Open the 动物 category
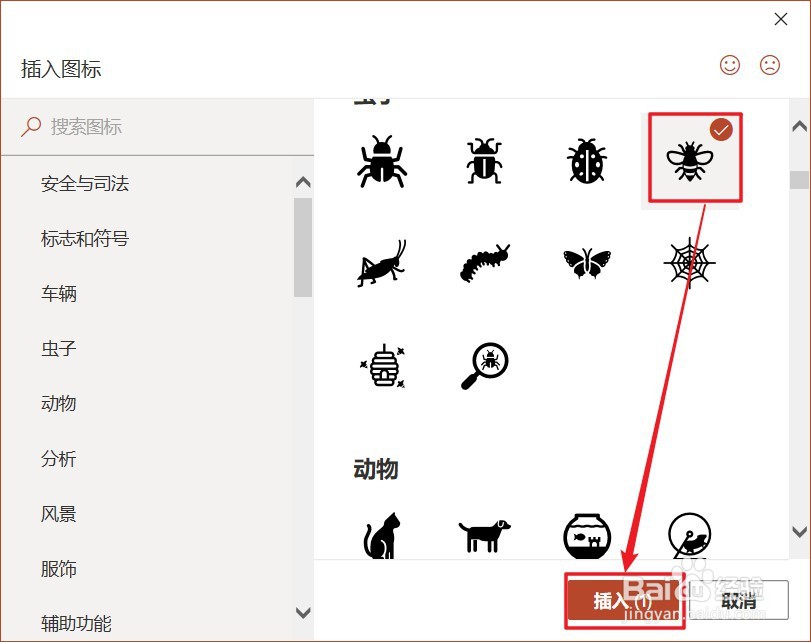 point(58,404)
